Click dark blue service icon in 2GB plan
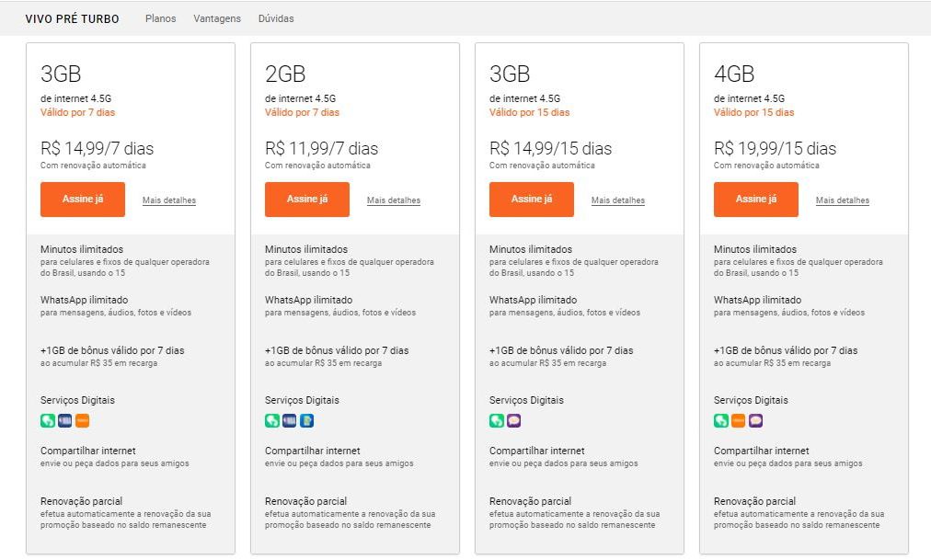Viewport: 931px width, 560px height. coord(289,420)
